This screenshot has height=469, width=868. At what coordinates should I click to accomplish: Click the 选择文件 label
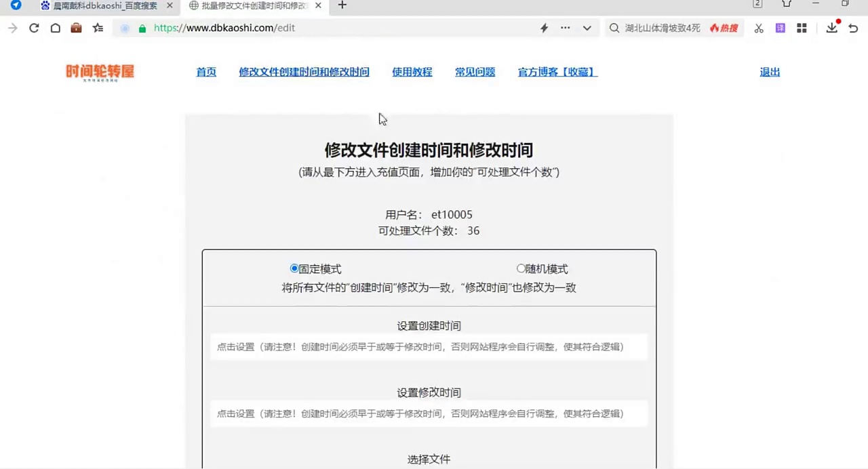pos(429,460)
